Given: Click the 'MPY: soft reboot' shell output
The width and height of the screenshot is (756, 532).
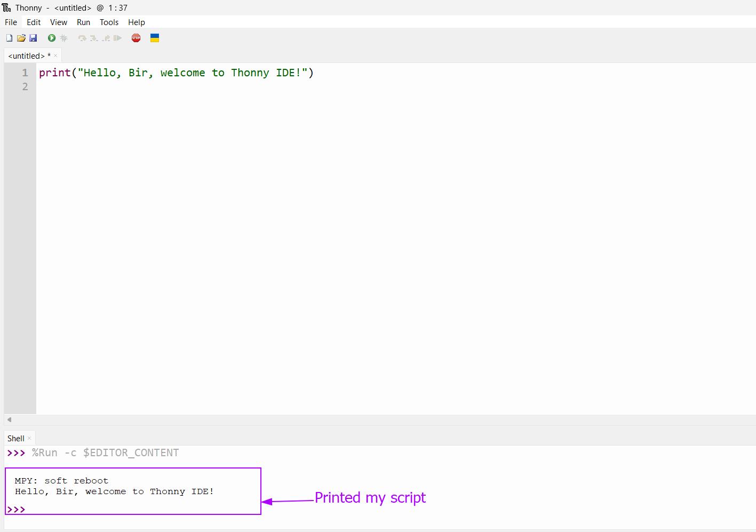Looking at the screenshot, I should 61,481.
